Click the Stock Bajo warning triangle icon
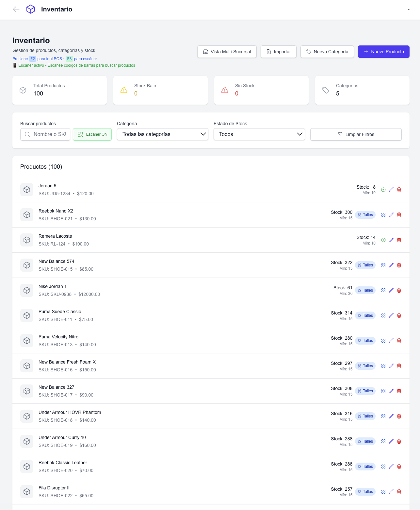The height and width of the screenshot is (510, 420). (124, 90)
